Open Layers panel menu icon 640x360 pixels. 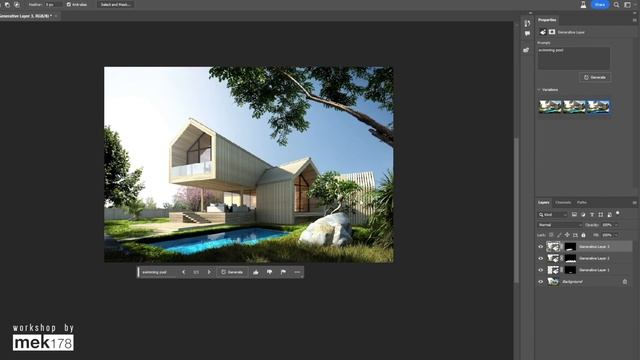(x=635, y=202)
